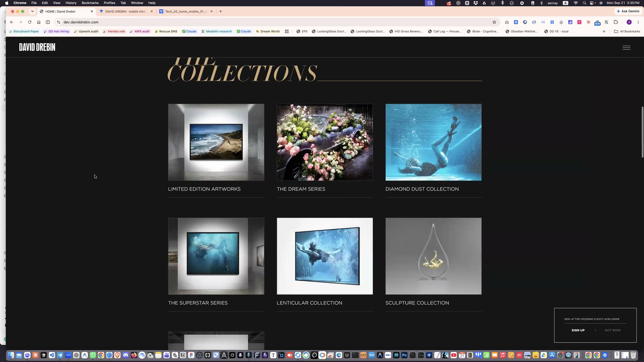Viewport: 644px width, 362px height.
Task: Go to the Chrome home page icon
Action: (x=39, y=22)
